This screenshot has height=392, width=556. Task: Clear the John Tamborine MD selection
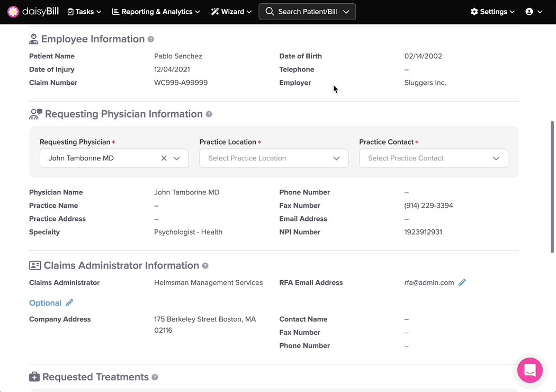pyautogui.click(x=164, y=158)
